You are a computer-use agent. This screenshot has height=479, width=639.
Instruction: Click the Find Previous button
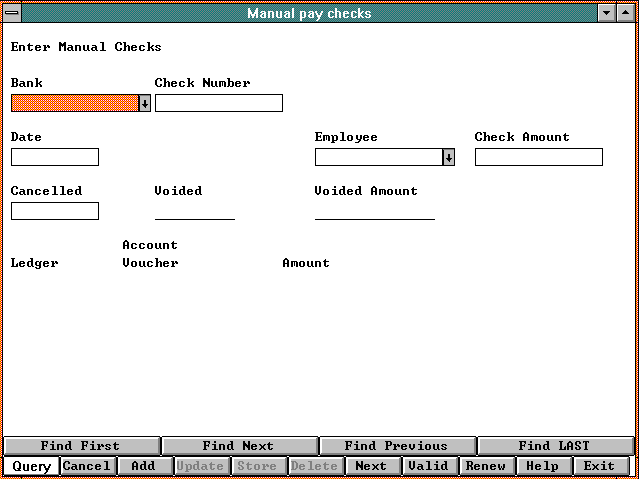point(396,446)
